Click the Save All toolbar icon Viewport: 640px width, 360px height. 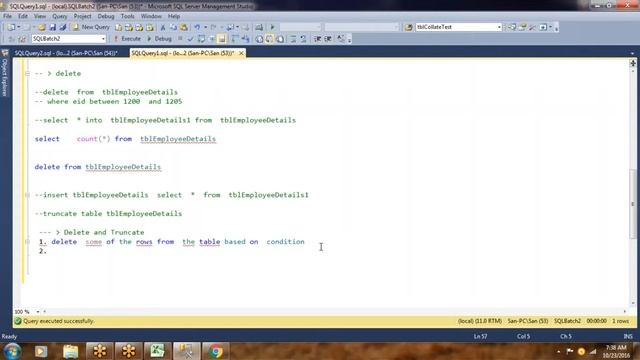tap(63, 27)
